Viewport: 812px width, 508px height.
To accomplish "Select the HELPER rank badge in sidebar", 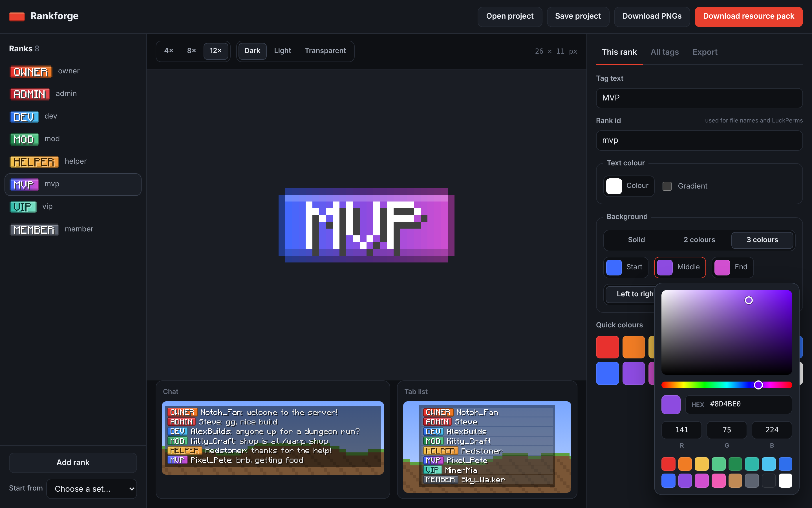I will pos(34,162).
